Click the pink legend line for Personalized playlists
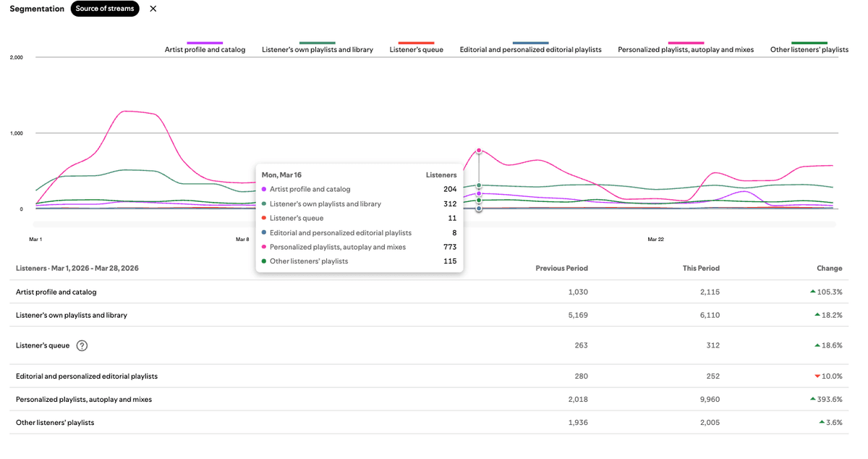868x459 pixels. coord(686,43)
